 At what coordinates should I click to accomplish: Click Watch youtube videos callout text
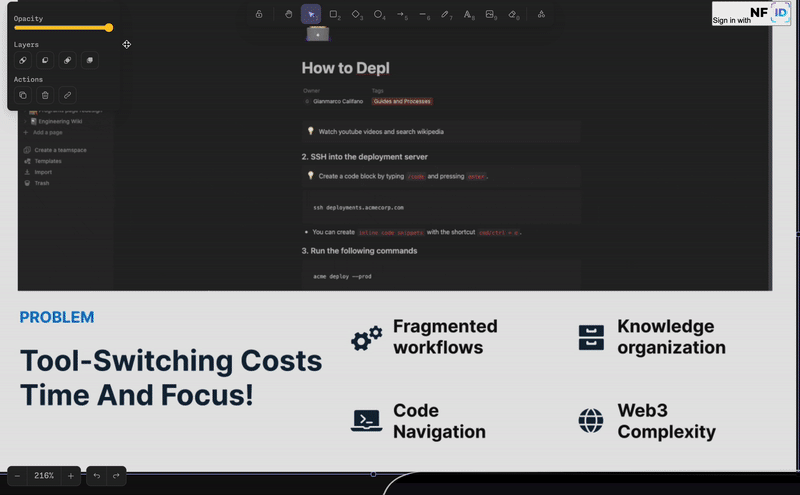click(x=381, y=132)
